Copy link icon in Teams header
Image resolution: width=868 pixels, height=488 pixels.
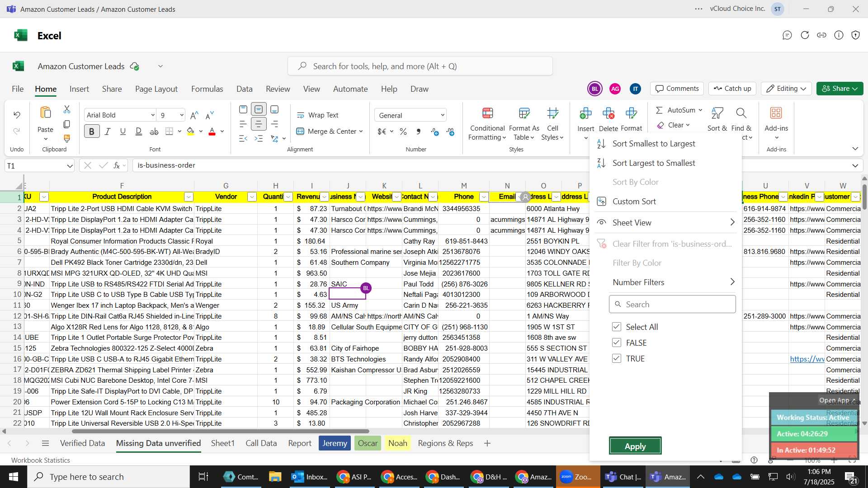point(821,35)
